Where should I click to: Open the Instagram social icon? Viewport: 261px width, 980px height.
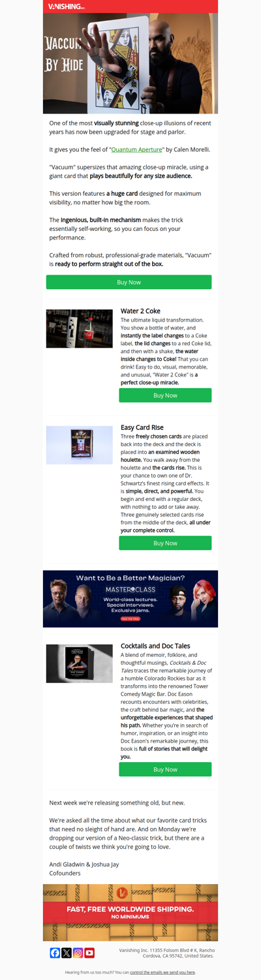pos(78,953)
